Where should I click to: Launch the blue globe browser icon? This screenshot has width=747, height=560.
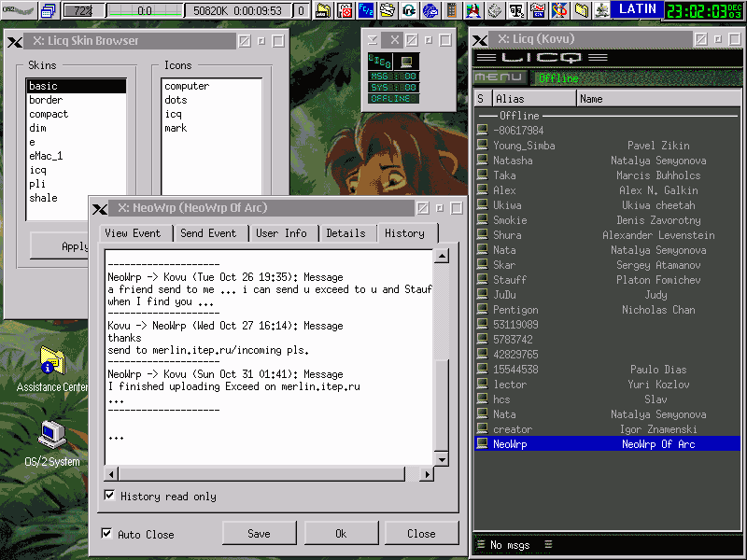(x=430, y=10)
